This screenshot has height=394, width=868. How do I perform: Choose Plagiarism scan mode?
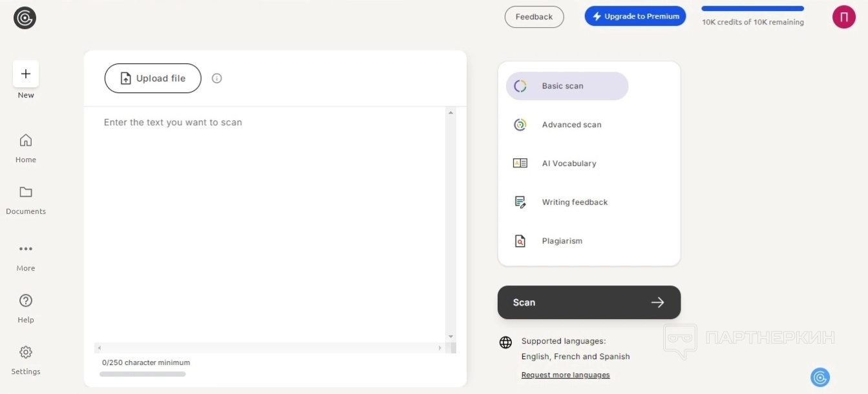click(562, 241)
